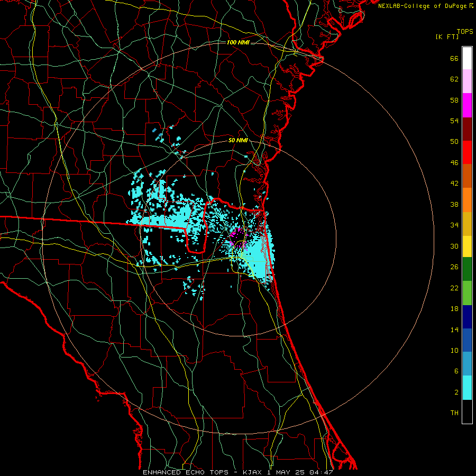The width and height of the screenshot is (476, 476).
Task: Click the 'TH' threshold legend label
Action: click(454, 413)
